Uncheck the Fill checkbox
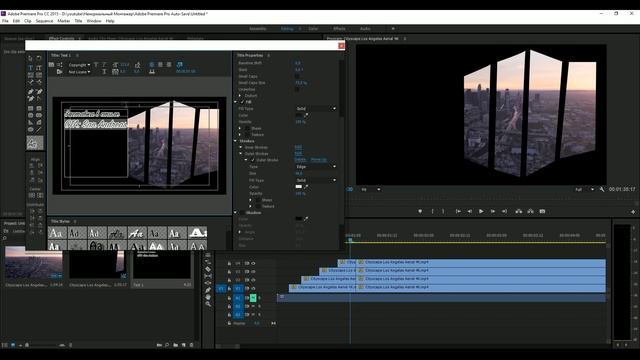 pos(242,102)
